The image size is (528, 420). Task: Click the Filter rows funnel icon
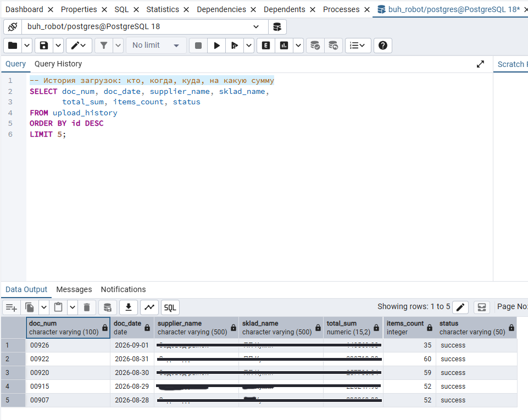click(104, 46)
